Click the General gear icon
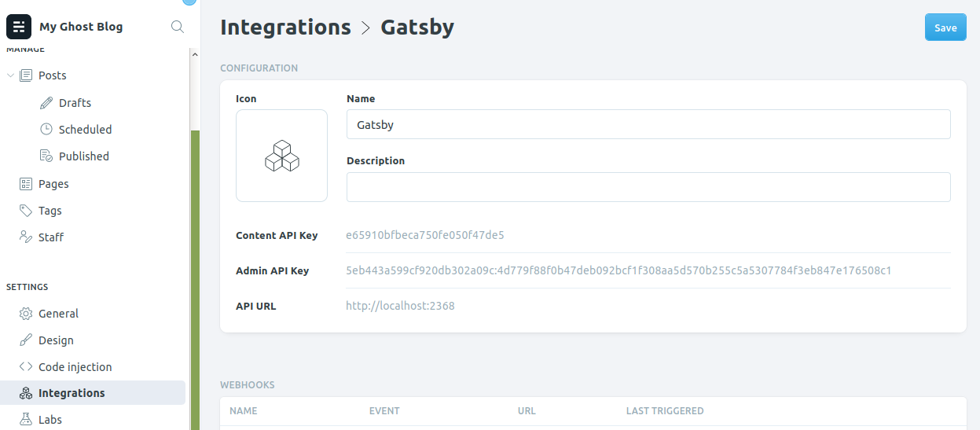The width and height of the screenshot is (980, 430). coord(26,314)
